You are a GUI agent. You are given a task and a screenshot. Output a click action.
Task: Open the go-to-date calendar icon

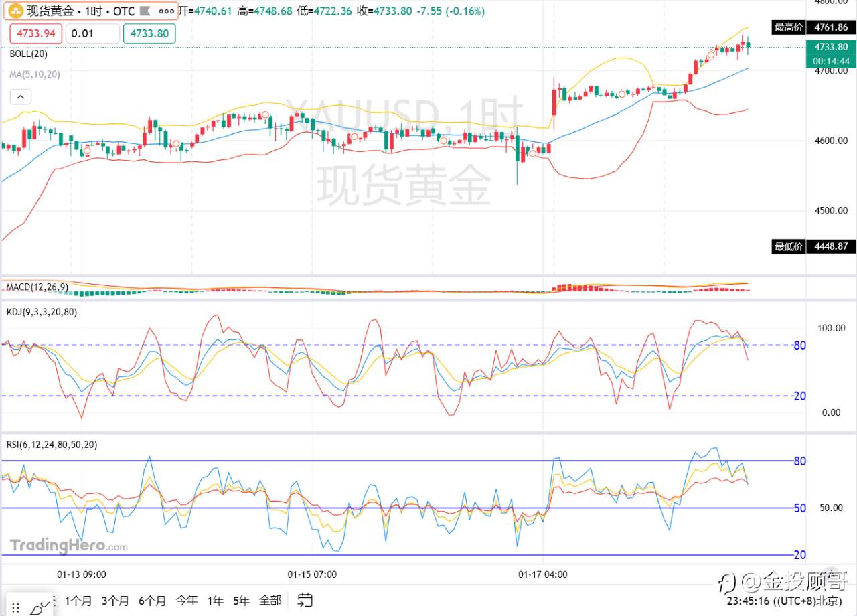(305, 599)
